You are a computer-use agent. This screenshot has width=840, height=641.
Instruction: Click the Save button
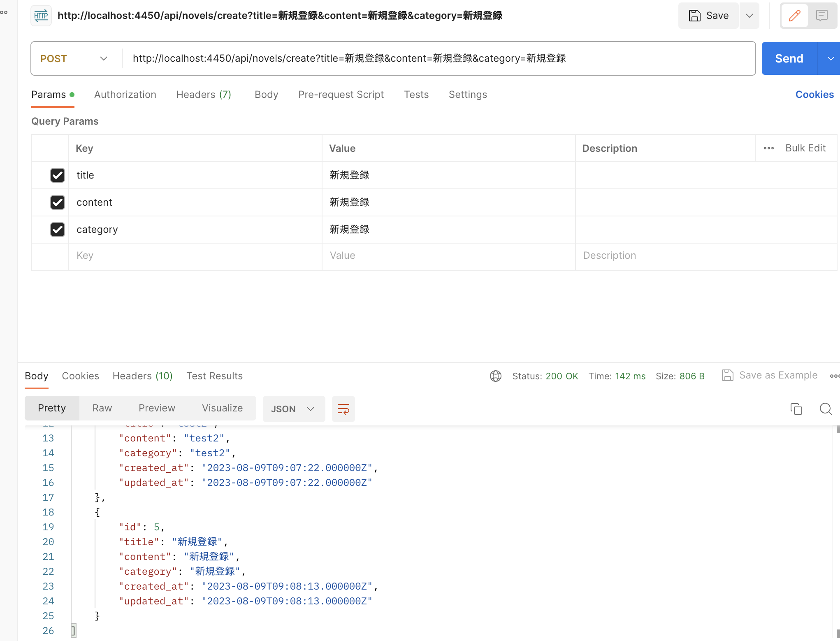[x=709, y=16]
